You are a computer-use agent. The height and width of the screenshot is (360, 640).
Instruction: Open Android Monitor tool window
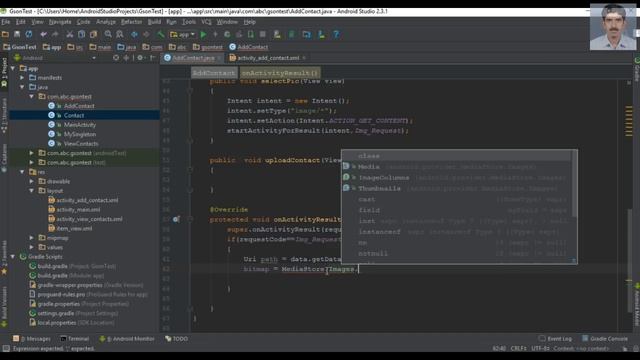pos(127,339)
